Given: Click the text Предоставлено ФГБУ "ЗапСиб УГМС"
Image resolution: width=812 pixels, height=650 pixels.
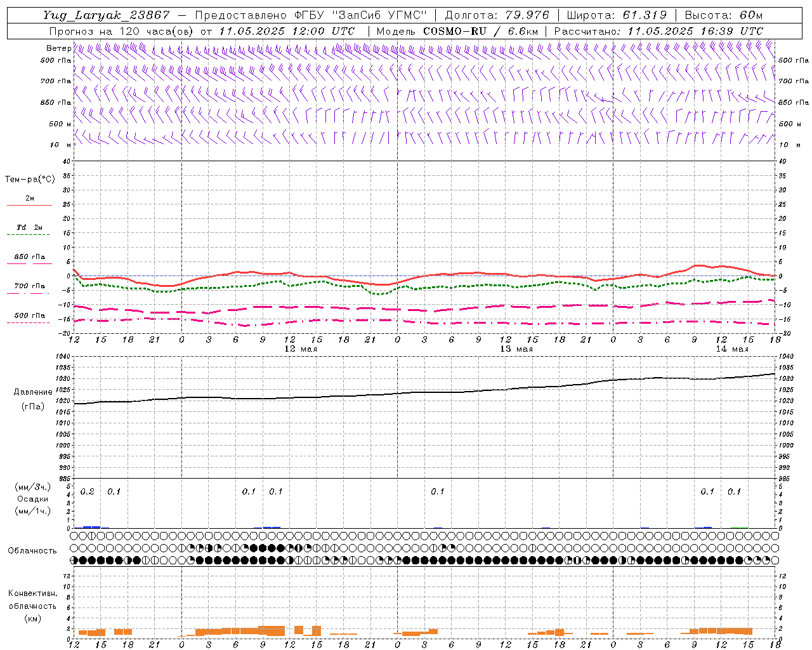Looking at the screenshot, I should click(x=311, y=15).
